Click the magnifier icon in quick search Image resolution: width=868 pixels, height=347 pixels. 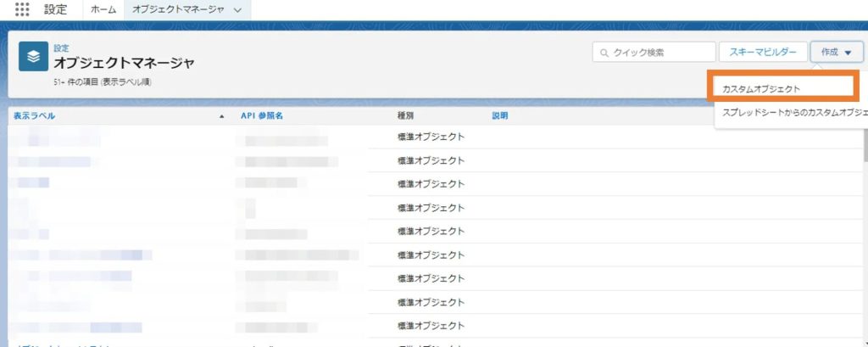point(604,53)
